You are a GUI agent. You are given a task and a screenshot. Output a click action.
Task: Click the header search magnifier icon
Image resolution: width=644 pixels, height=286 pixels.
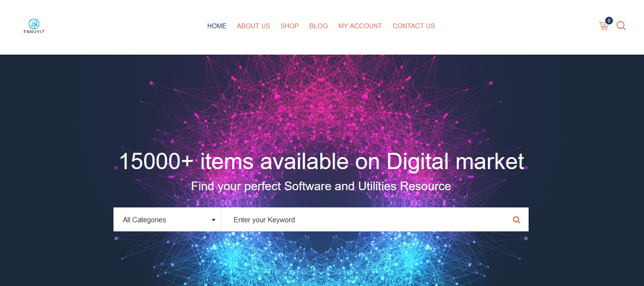coord(621,26)
